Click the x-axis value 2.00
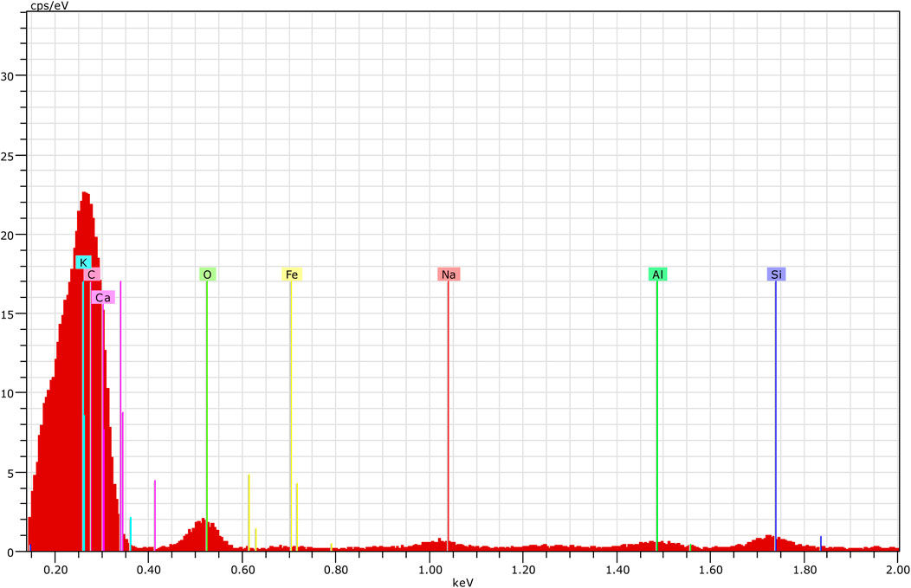The width and height of the screenshot is (911, 588). 898,570
